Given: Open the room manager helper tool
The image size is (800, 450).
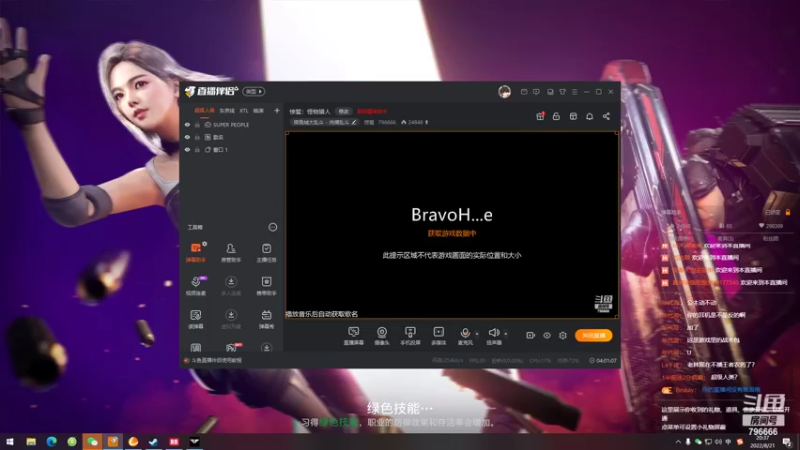Looking at the screenshot, I should click(231, 252).
